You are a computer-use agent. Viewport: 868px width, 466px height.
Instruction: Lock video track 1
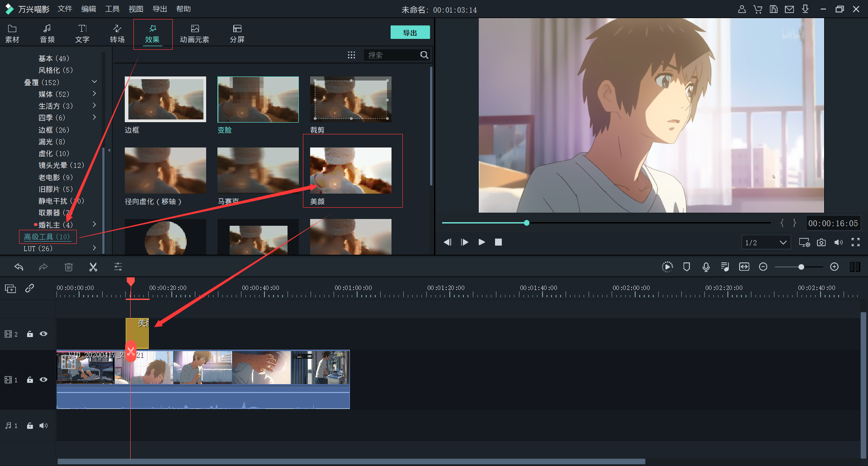coord(30,380)
